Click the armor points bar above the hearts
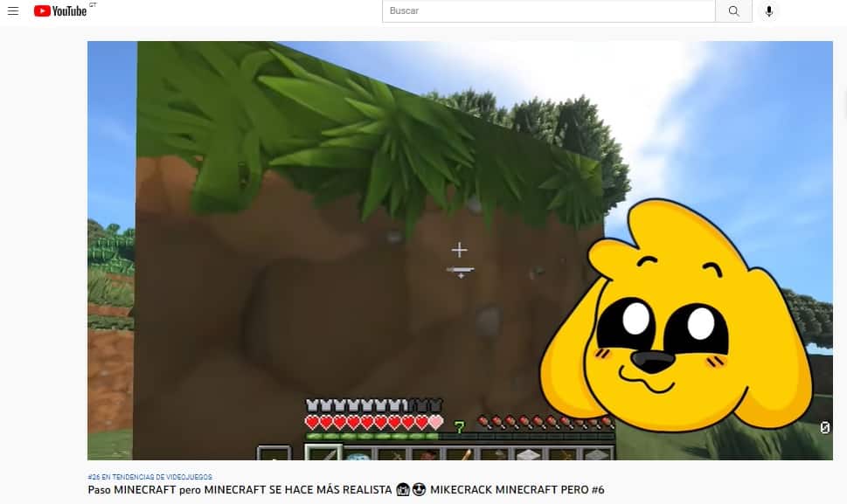This screenshot has width=847, height=504. coord(373,405)
